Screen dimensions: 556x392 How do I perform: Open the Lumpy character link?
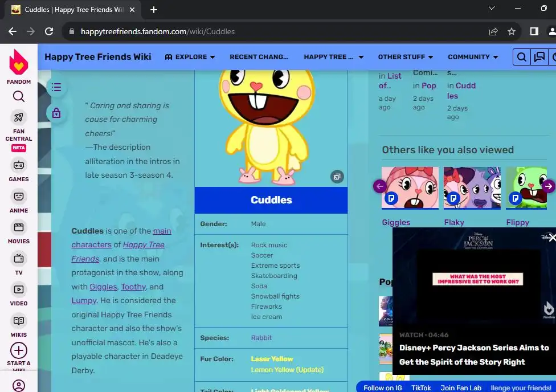coord(84,300)
